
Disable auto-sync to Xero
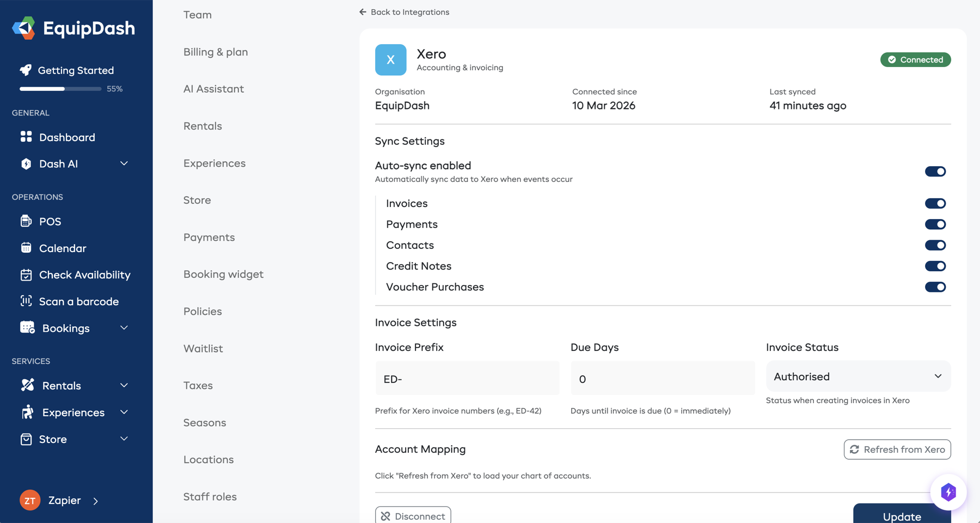[x=935, y=171]
